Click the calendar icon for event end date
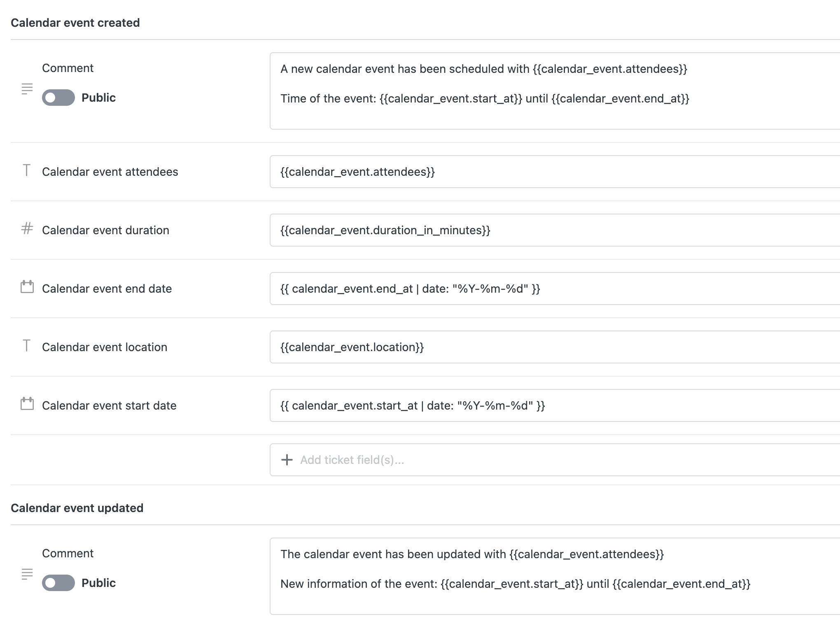Viewport: 840px width, 624px height. click(27, 286)
